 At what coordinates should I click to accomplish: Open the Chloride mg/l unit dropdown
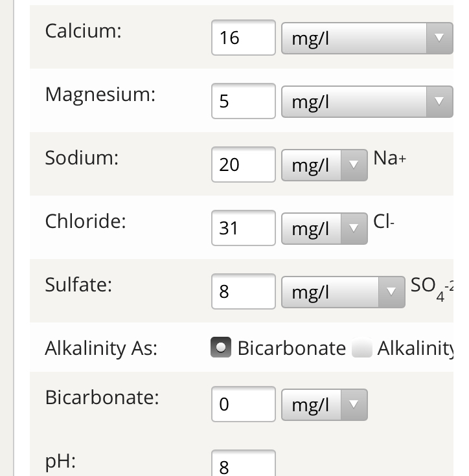click(x=324, y=228)
